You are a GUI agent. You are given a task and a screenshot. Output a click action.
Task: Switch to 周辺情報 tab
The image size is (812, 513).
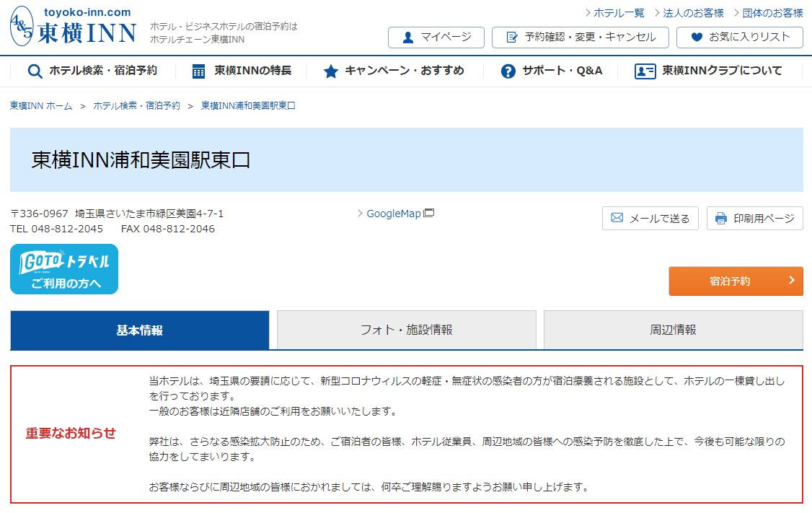pos(674,330)
